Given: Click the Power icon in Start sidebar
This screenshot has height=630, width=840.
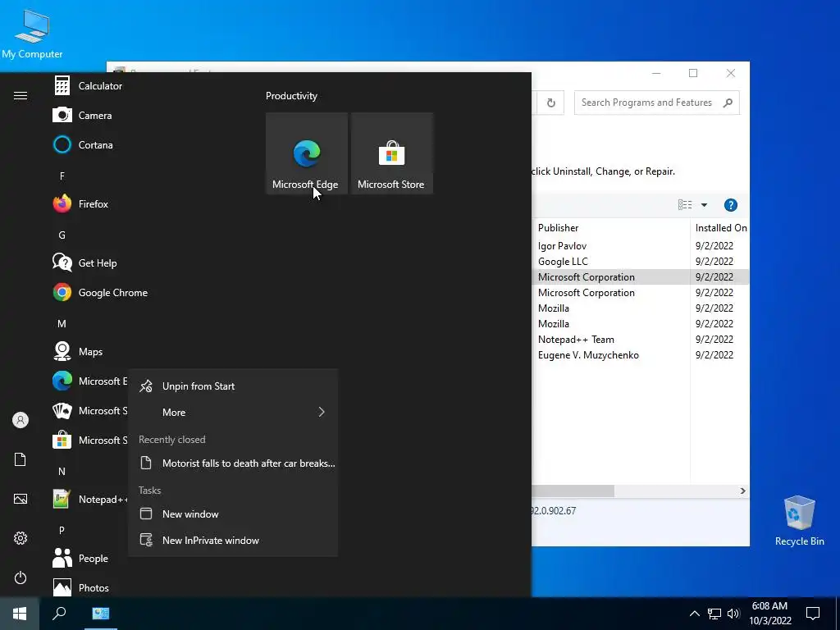Looking at the screenshot, I should (x=21, y=577).
